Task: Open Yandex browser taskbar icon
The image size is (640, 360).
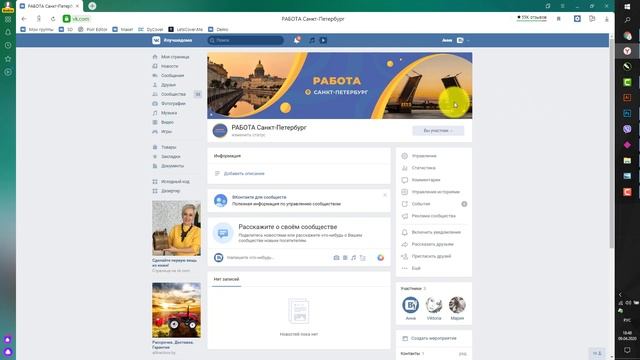Action: [627, 51]
